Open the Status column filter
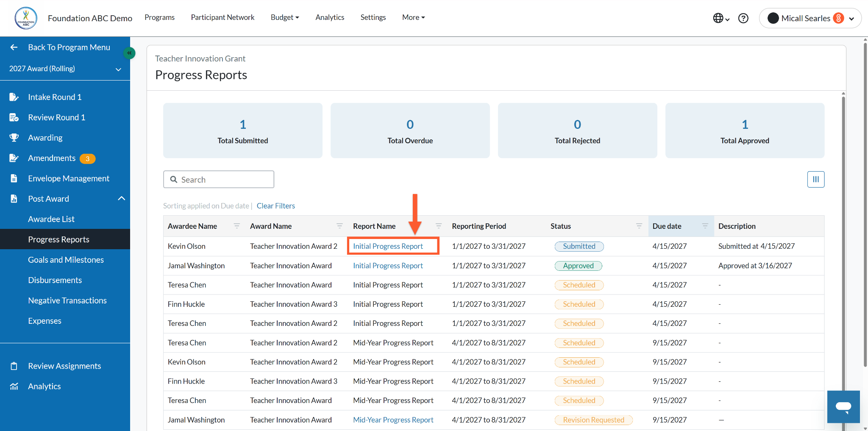Screen dimensions: 868x431 639,226
